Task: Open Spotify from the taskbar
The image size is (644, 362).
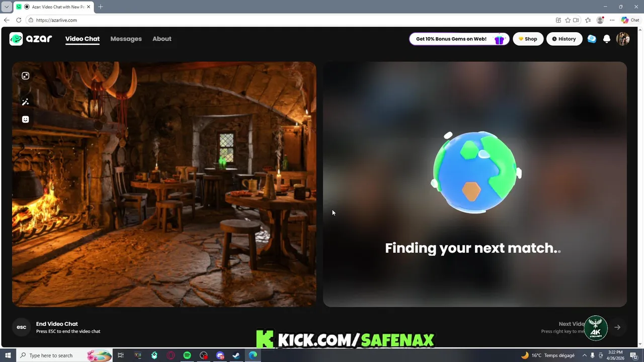Action: point(187,355)
